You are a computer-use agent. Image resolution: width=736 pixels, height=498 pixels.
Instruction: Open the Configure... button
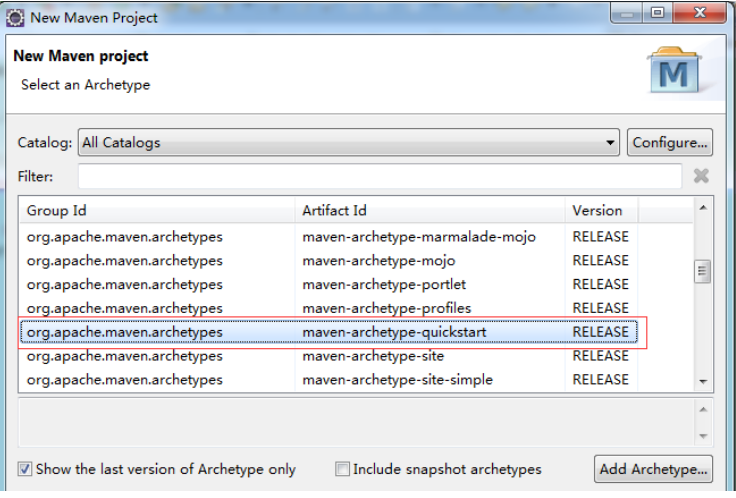click(x=670, y=143)
